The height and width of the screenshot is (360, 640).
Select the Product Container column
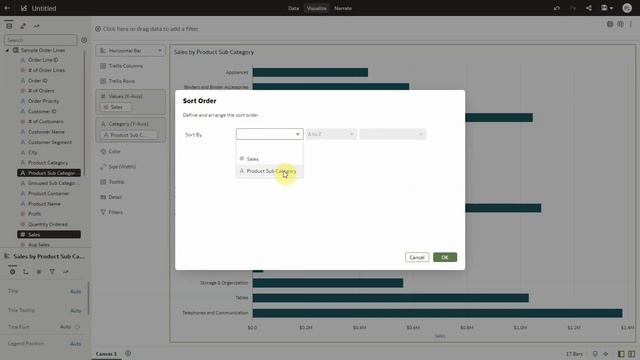coord(48,193)
